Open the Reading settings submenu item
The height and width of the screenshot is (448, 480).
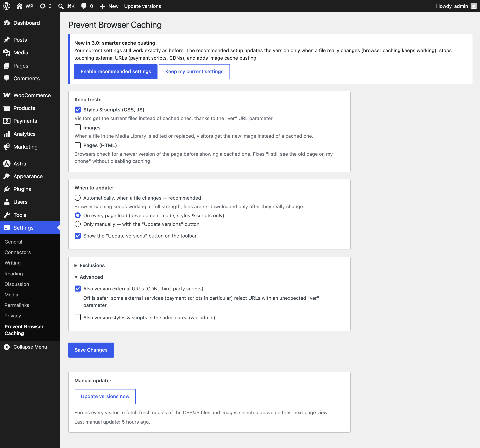pos(14,274)
